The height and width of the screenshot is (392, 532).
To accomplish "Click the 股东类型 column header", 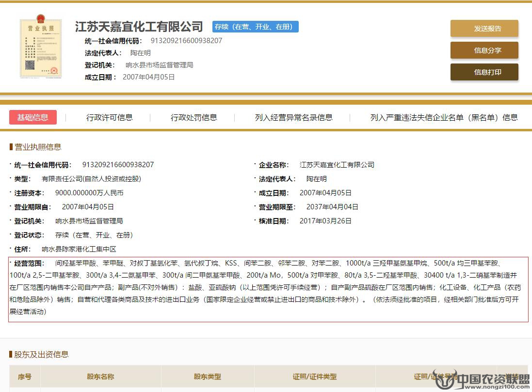I will (207, 376).
